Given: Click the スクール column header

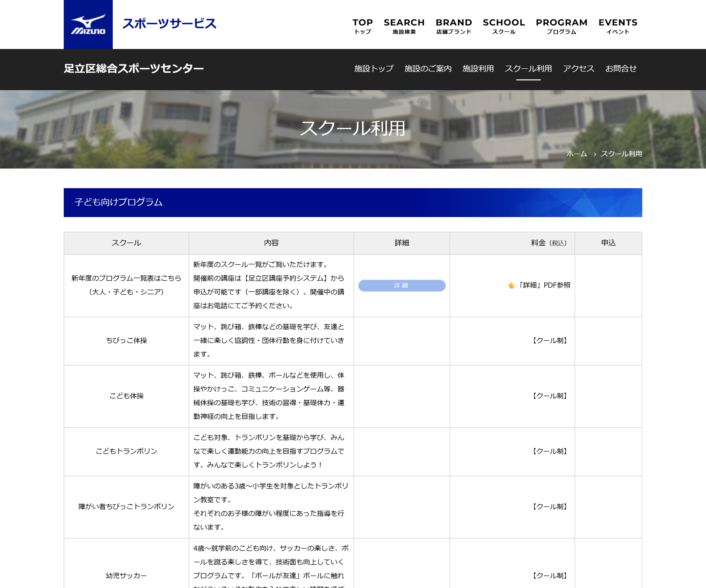Looking at the screenshot, I should click(x=126, y=243).
